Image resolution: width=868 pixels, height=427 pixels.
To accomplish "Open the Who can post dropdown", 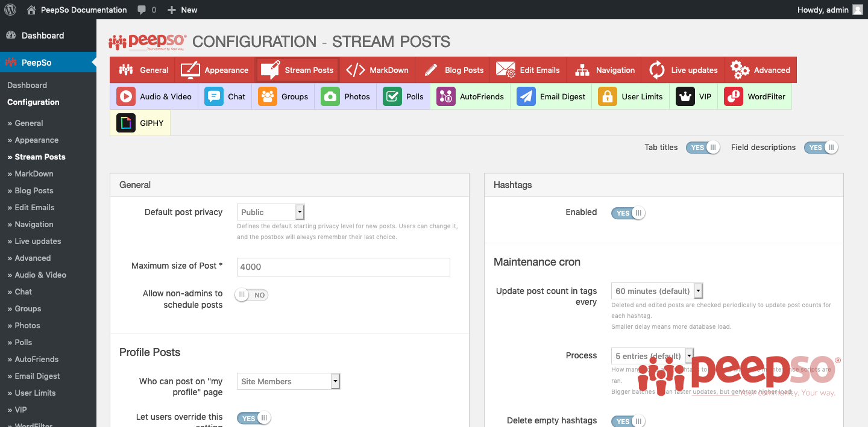I will (289, 381).
